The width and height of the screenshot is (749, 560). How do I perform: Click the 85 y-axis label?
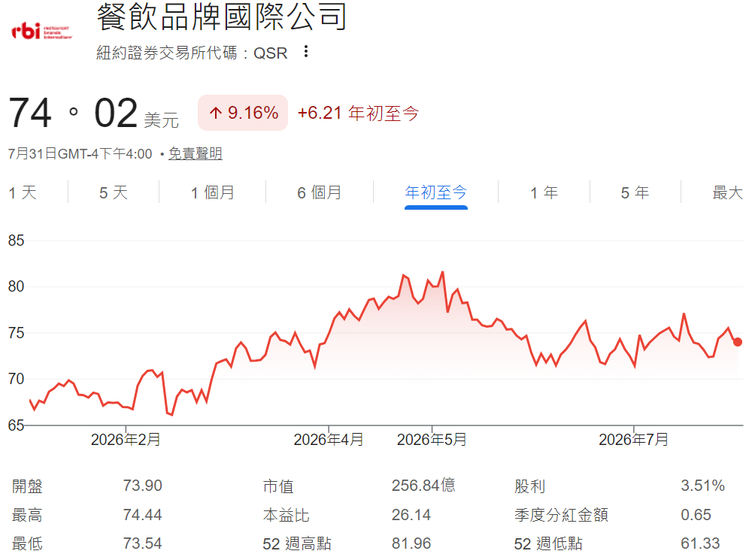click(x=16, y=240)
